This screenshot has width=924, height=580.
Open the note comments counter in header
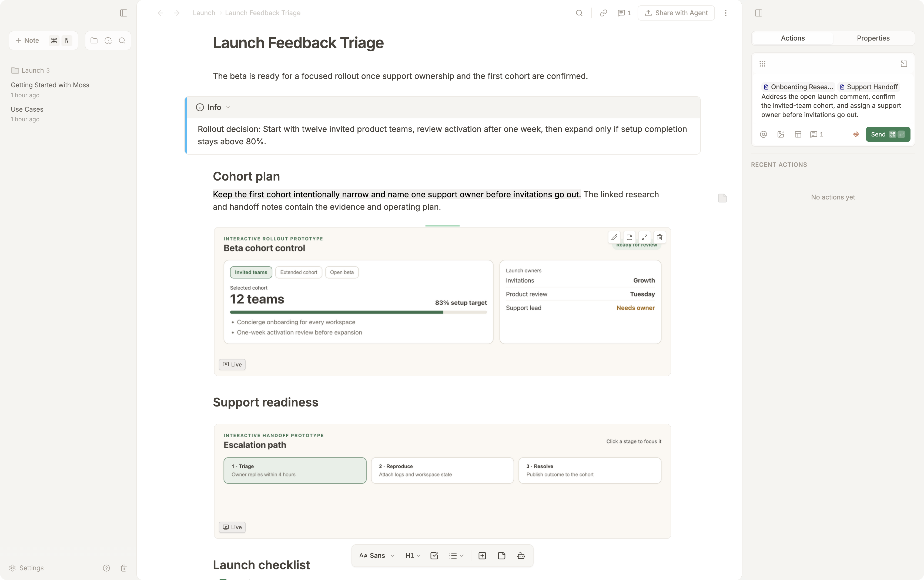624,13
